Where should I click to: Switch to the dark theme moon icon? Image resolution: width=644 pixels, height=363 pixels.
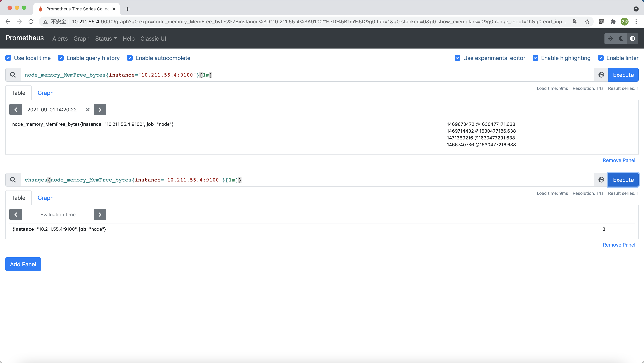click(x=621, y=38)
